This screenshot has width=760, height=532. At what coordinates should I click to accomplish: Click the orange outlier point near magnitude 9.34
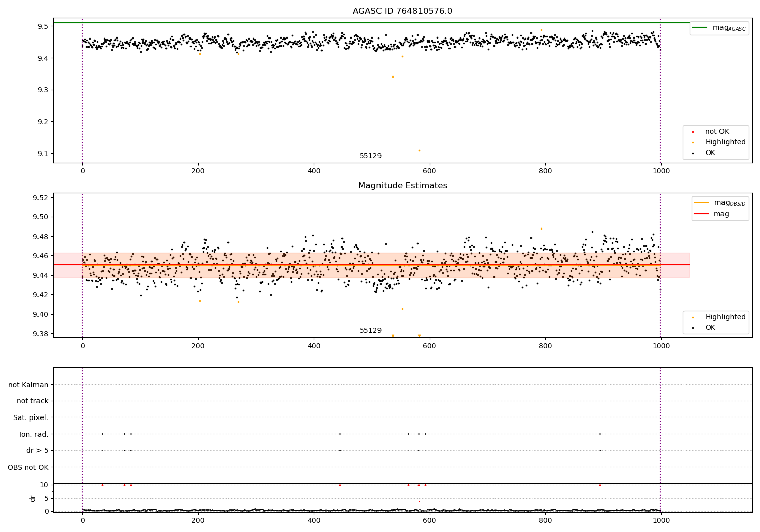[x=393, y=77]
